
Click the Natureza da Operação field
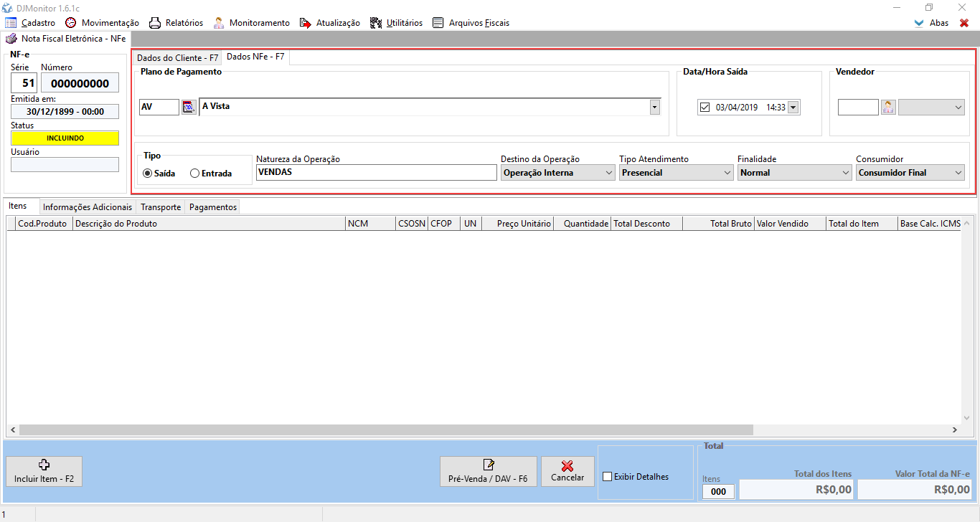click(x=376, y=173)
